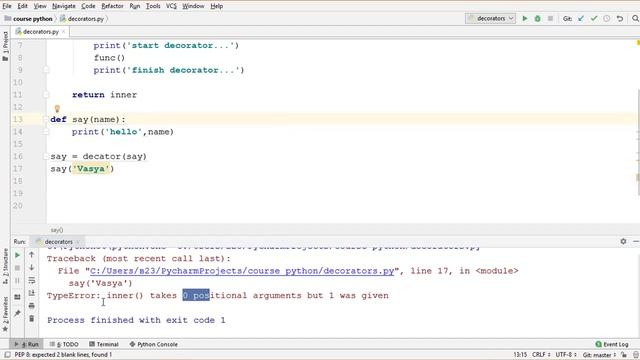640x360 pixels.
Task: Open the Refactor menu
Action: click(x=112, y=6)
